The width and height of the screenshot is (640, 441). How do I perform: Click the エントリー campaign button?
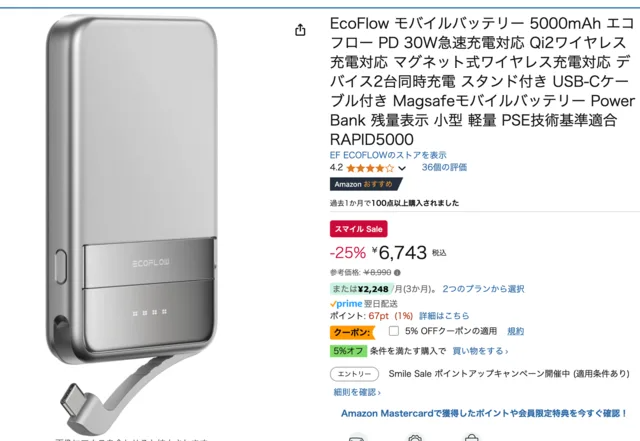tap(354, 374)
